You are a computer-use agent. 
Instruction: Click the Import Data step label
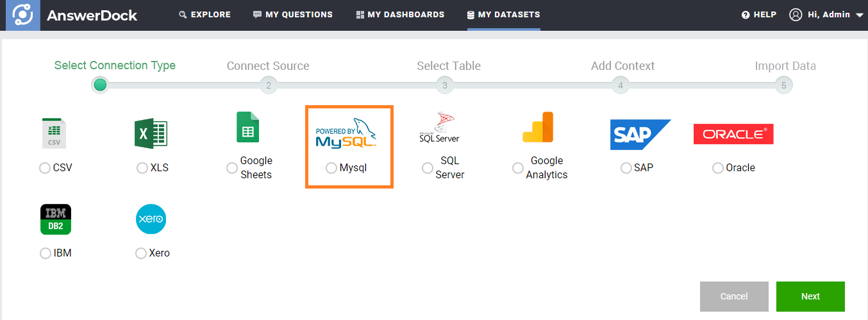[785, 66]
